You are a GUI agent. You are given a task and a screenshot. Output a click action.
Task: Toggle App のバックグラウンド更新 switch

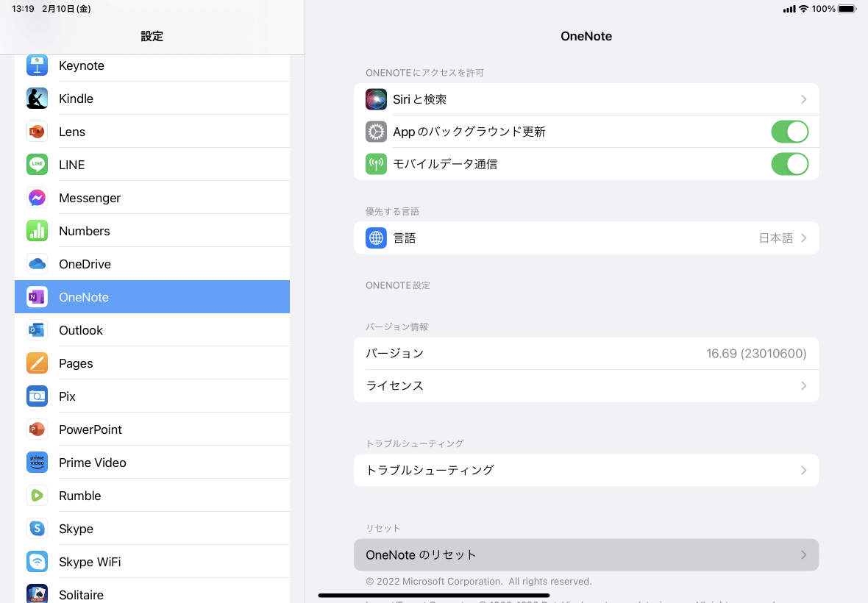point(789,132)
